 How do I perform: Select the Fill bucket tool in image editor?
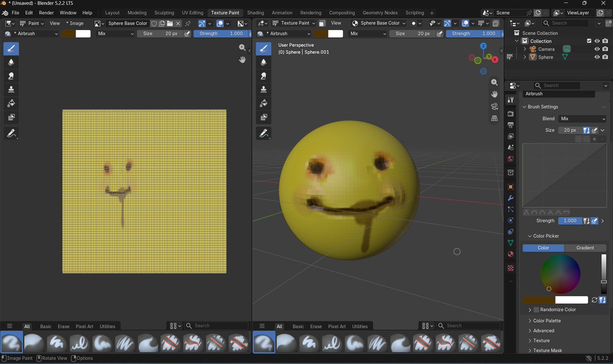point(12,103)
